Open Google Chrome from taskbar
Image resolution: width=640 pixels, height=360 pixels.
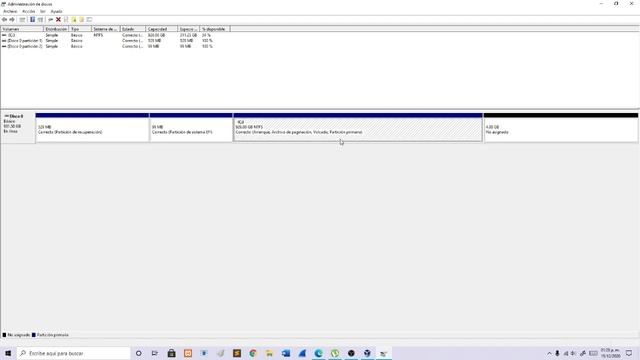pyautogui.click(x=253, y=353)
